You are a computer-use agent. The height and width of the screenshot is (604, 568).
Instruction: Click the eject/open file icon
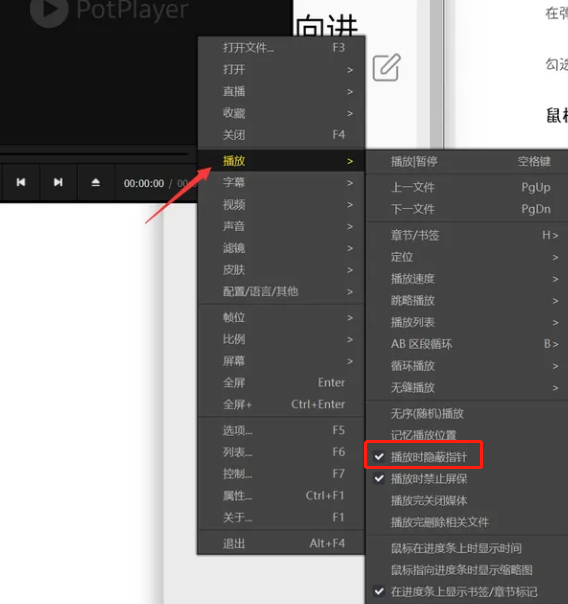click(96, 182)
